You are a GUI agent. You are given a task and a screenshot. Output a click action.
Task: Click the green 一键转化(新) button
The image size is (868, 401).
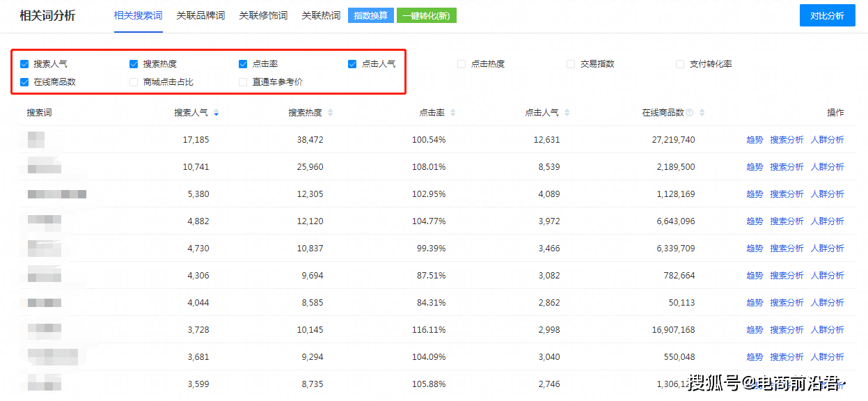click(x=426, y=15)
